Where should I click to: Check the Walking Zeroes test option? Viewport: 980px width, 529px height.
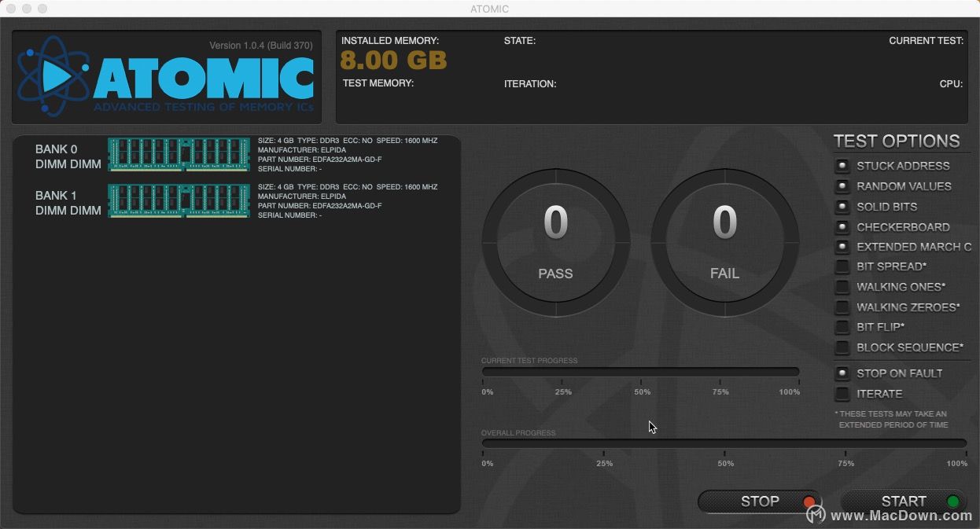[842, 307]
